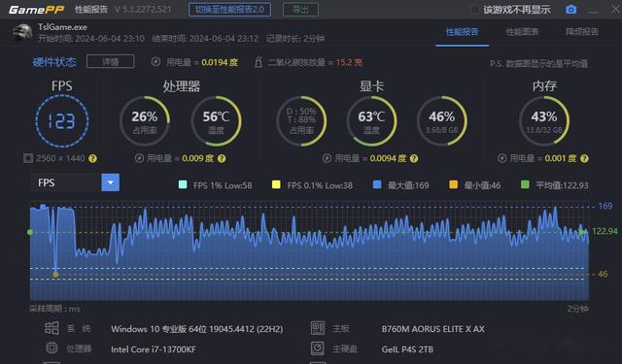Click the orange minimum FPS marker on chart

pos(55,275)
